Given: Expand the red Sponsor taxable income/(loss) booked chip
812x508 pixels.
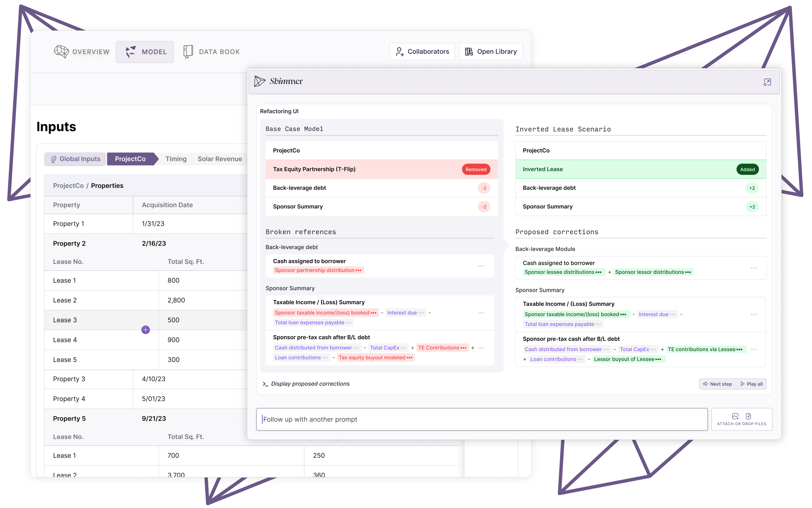Looking at the screenshot, I should click(x=326, y=313).
